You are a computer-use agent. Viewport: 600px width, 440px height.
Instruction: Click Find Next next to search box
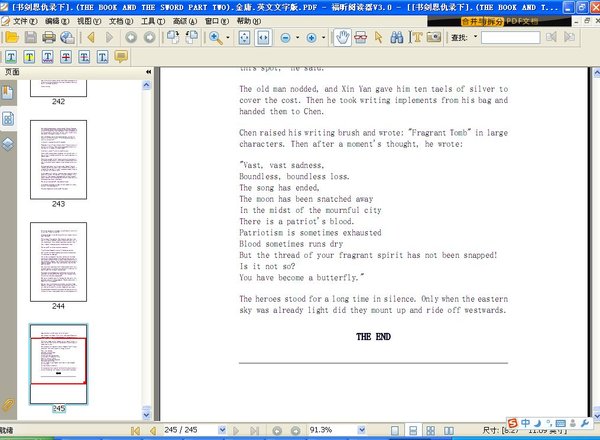(569, 37)
